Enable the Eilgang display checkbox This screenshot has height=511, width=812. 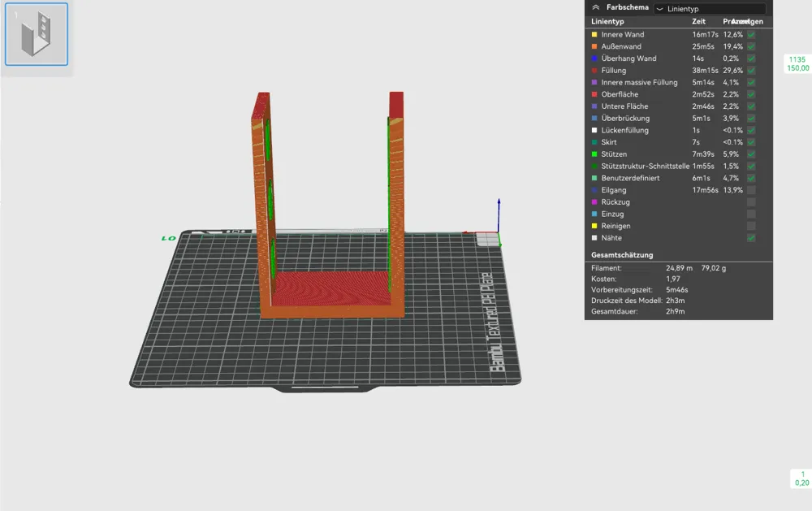751,190
